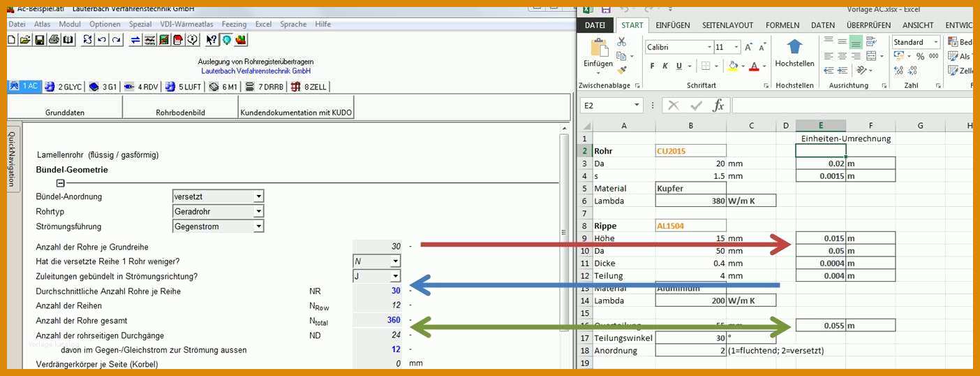Click the Lauterbach Verfahrenstechnik GmbH link
This screenshot has width=980, height=376.
pyautogui.click(x=256, y=71)
